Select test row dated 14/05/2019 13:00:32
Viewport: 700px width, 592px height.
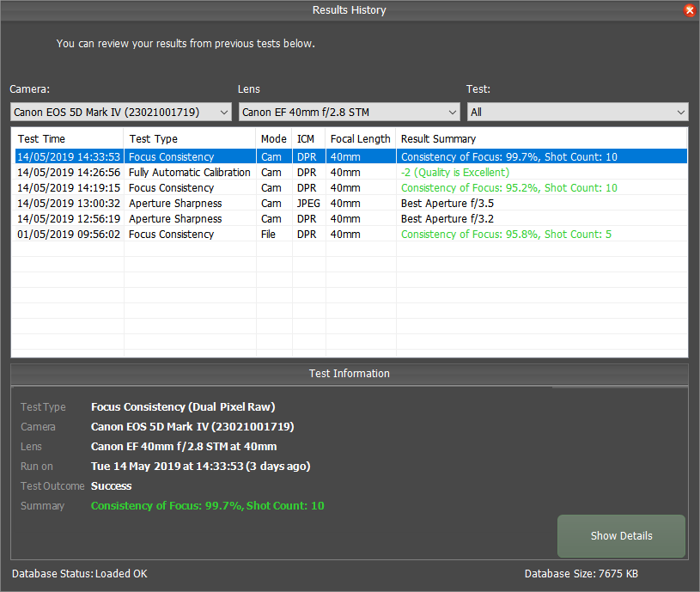pos(351,203)
